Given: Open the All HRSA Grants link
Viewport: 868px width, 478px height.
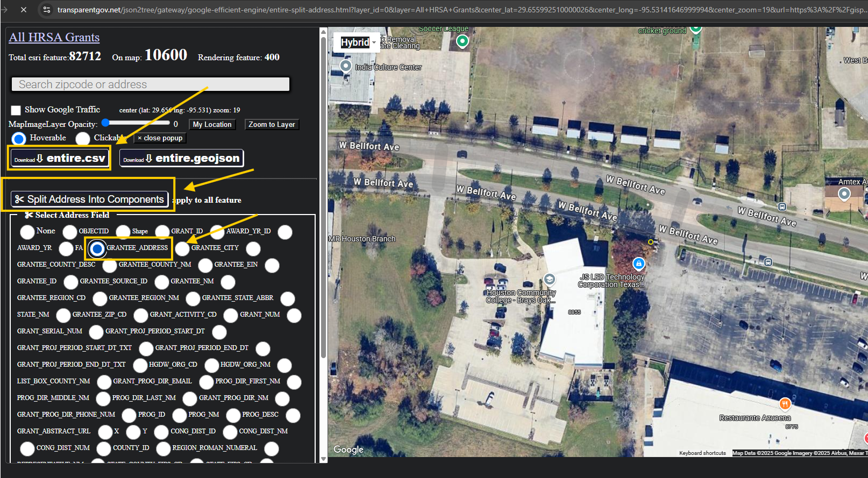Looking at the screenshot, I should pyautogui.click(x=54, y=37).
